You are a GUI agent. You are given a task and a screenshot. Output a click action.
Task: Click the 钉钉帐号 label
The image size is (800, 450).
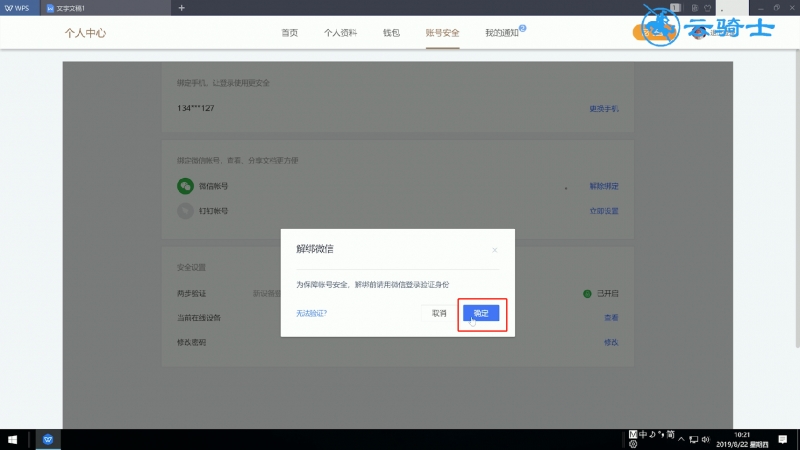click(x=213, y=211)
